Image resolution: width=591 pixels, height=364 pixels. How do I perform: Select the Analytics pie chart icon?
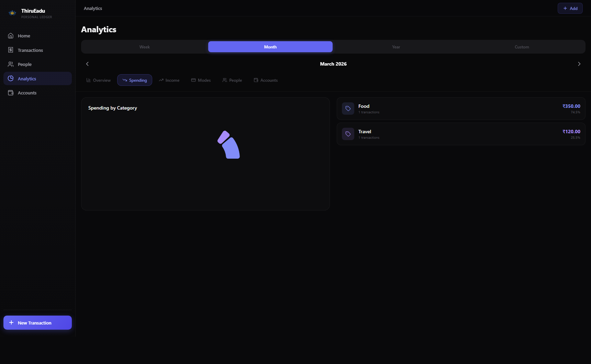click(11, 78)
